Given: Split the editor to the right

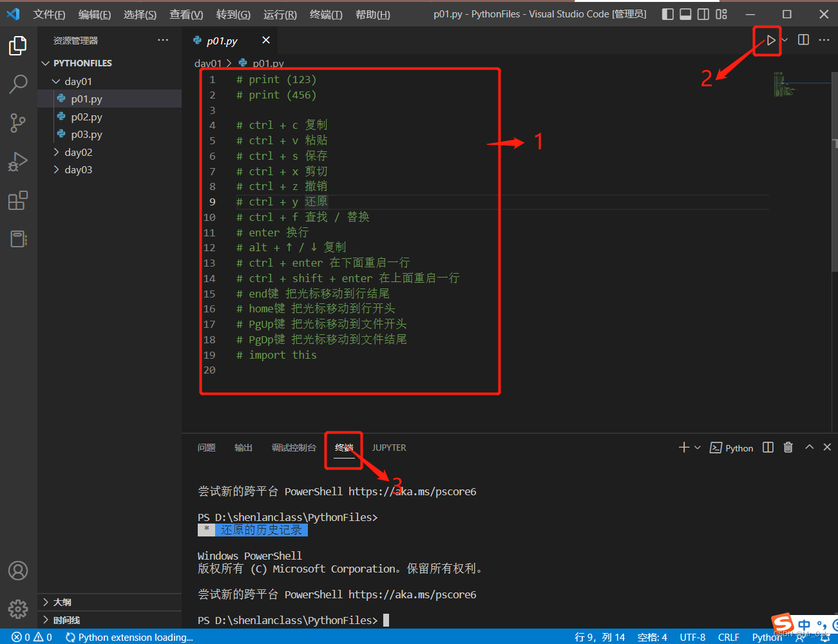Looking at the screenshot, I should (x=803, y=40).
